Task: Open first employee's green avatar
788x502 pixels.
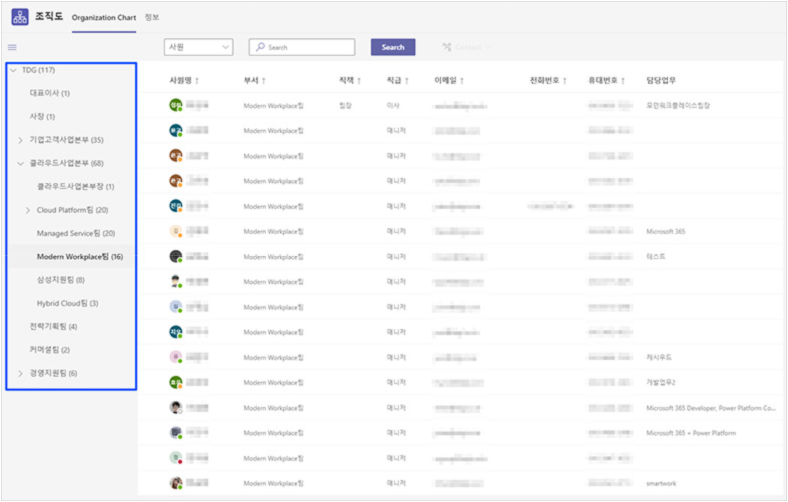Action: click(x=175, y=105)
